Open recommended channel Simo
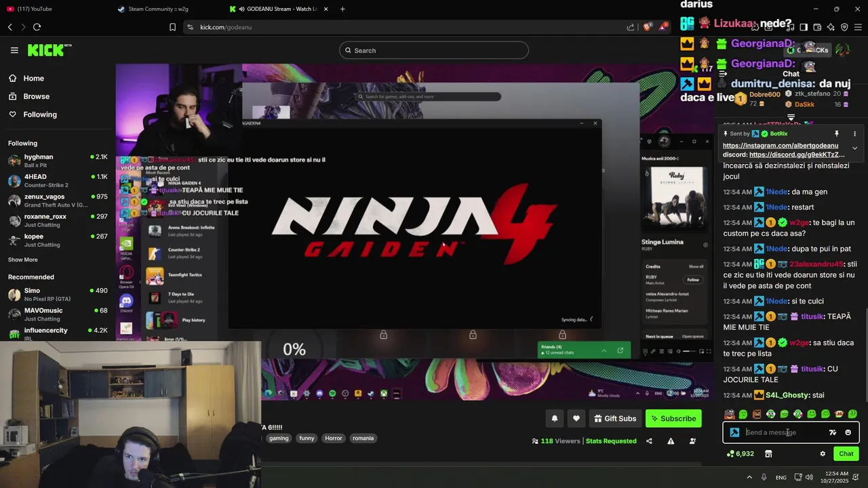The height and width of the screenshot is (488, 868). pyautogui.click(x=58, y=294)
